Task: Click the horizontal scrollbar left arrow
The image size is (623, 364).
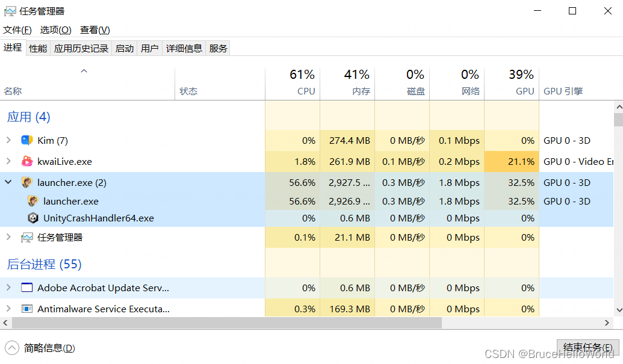Action: [5, 322]
